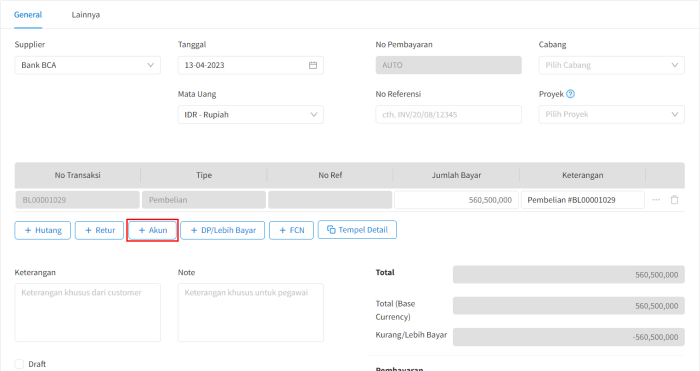
Task: Delete the BL00001029 row with the trash icon
Action: pos(675,200)
